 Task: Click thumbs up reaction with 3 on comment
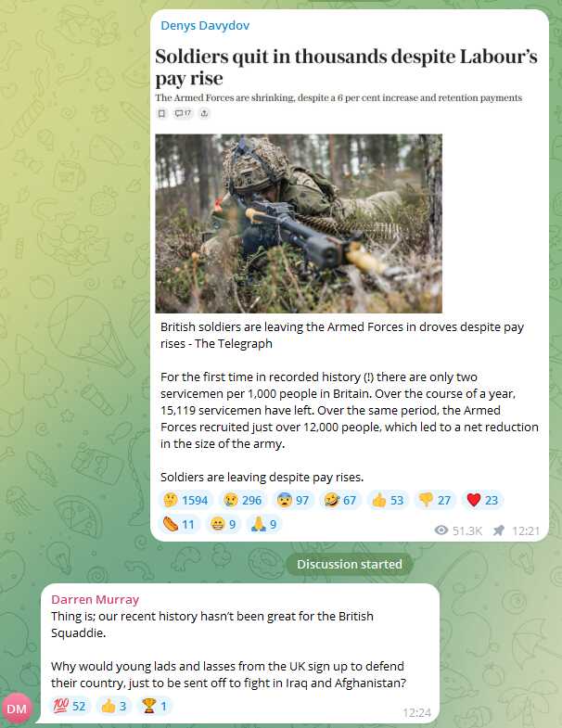click(x=114, y=706)
